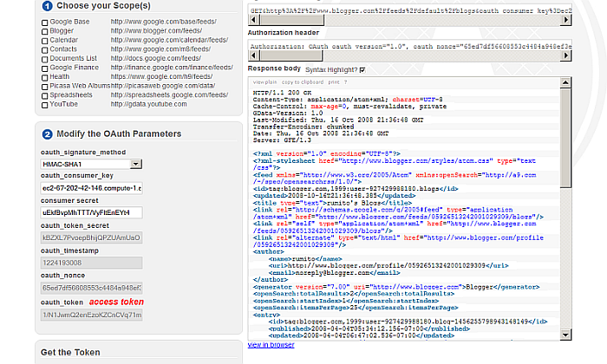Viewport: 607px width, 364px height.
Task: Check the Picasa Web Albums scope
Action: (45, 87)
